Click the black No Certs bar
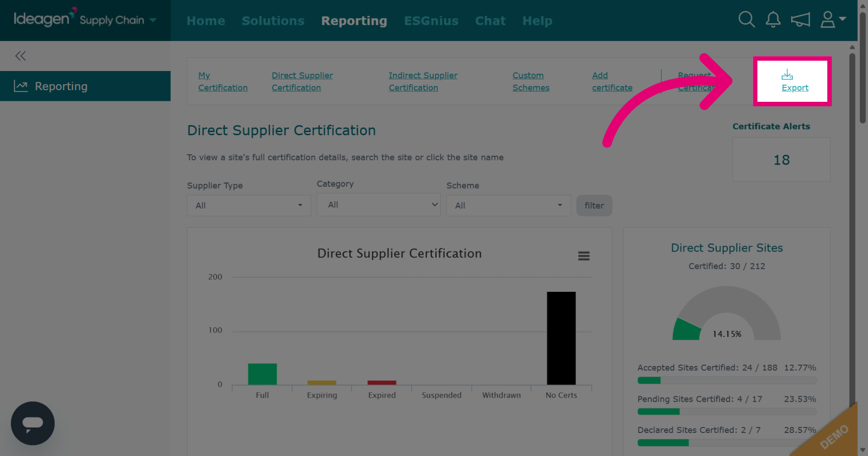The width and height of the screenshot is (868, 456). tap(561, 338)
